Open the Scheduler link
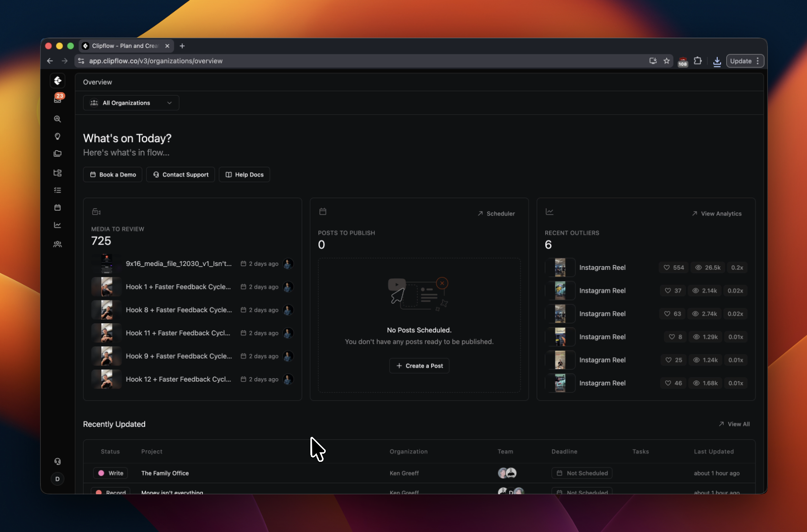Viewport: 807px width, 532px height. (x=496, y=213)
